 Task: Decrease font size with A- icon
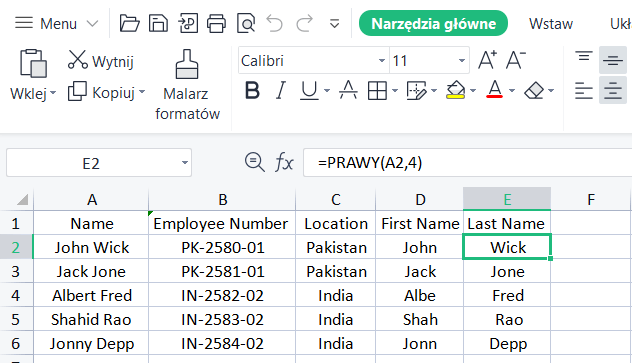516,60
